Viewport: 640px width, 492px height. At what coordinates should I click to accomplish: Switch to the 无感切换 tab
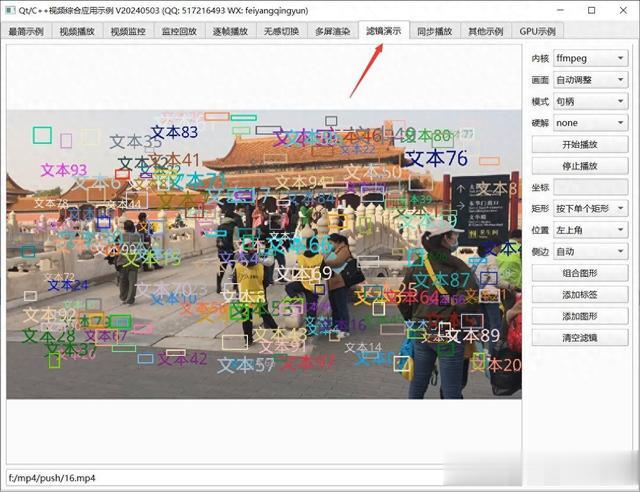tap(281, 31)
